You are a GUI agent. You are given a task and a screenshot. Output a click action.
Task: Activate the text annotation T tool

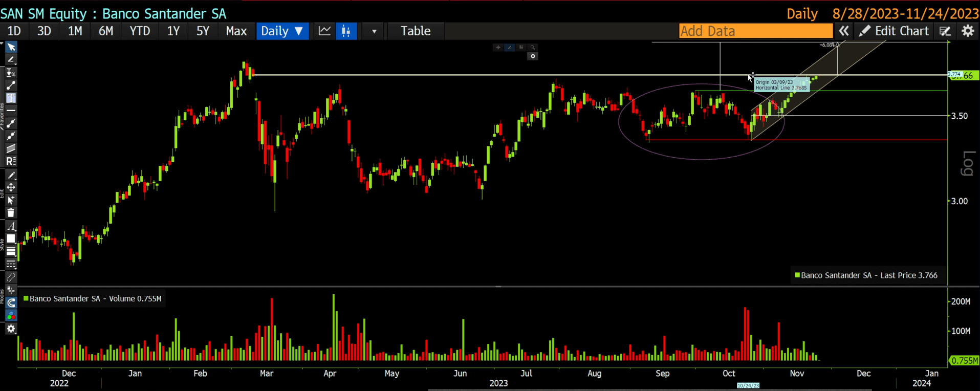pos(11,98)
